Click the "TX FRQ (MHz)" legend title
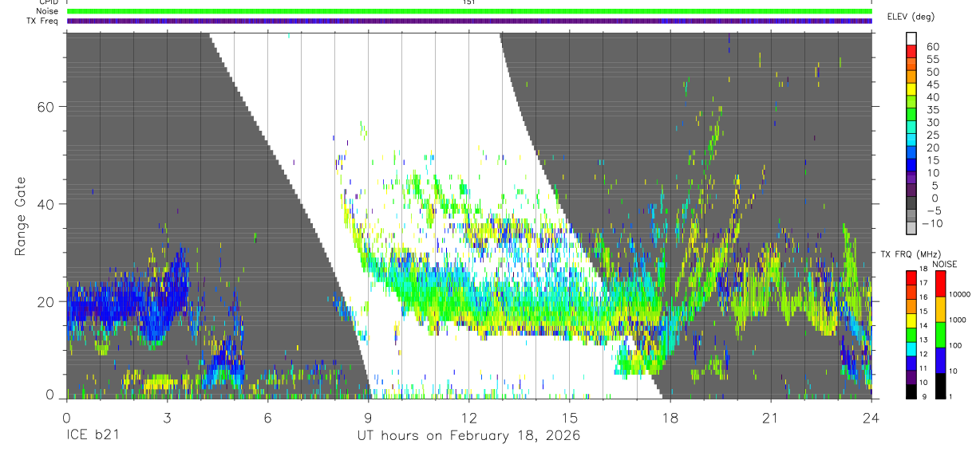Viewport: 980px width, 452px height. [910, 254]
